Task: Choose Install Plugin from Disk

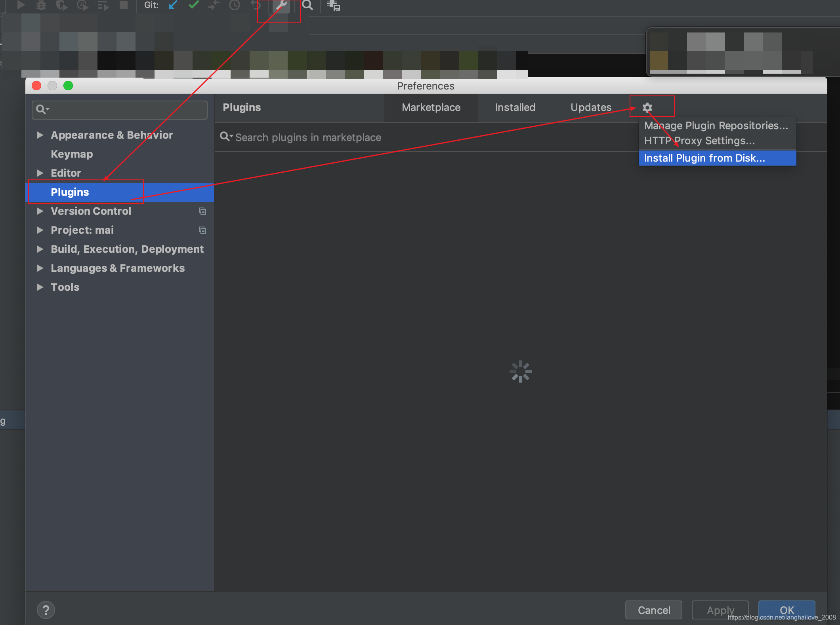Action: point(717,158)
